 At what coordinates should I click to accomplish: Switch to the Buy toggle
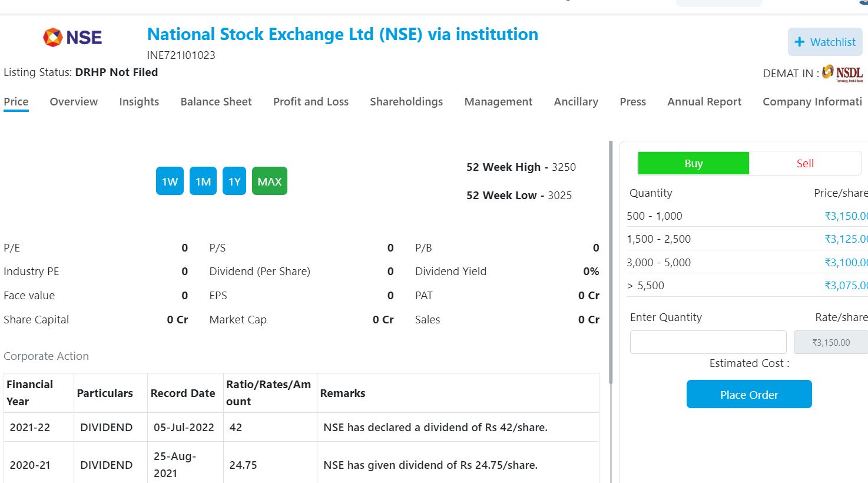(694, 163)
